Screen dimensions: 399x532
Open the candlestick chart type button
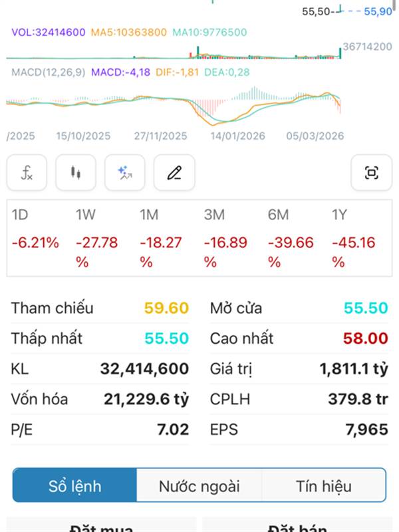76,173
